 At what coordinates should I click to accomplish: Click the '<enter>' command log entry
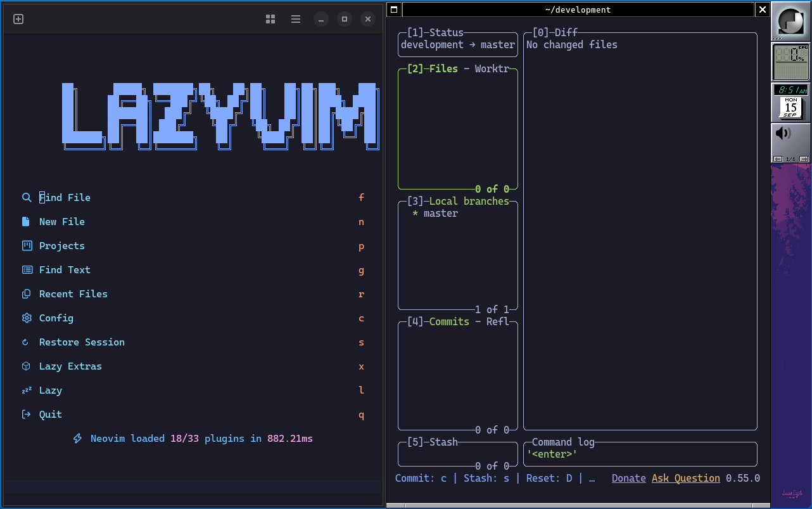point(552,454)
